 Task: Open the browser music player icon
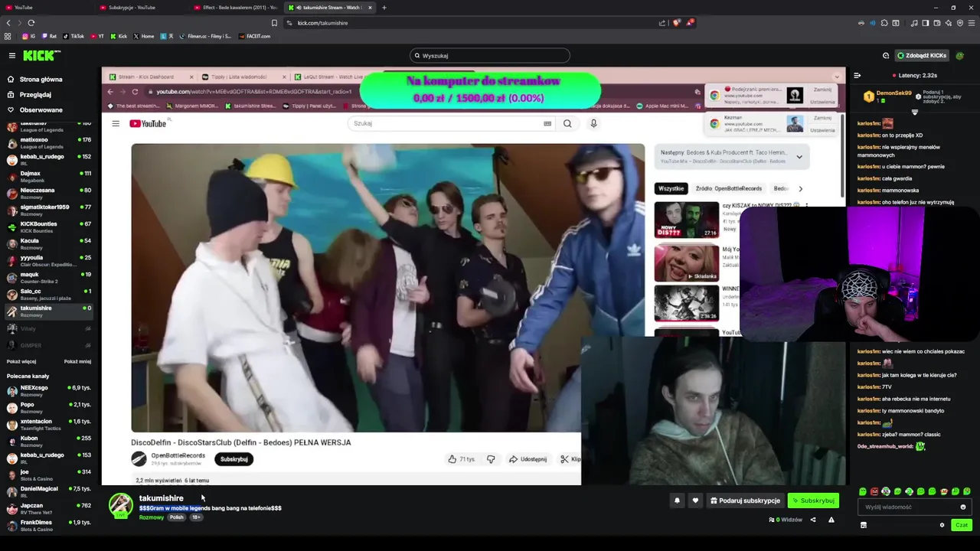914,23
